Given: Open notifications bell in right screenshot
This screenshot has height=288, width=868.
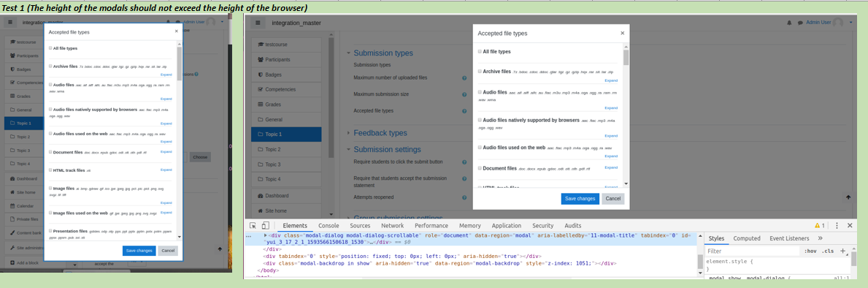Looking at the screenshot, I should pos(789,23).
